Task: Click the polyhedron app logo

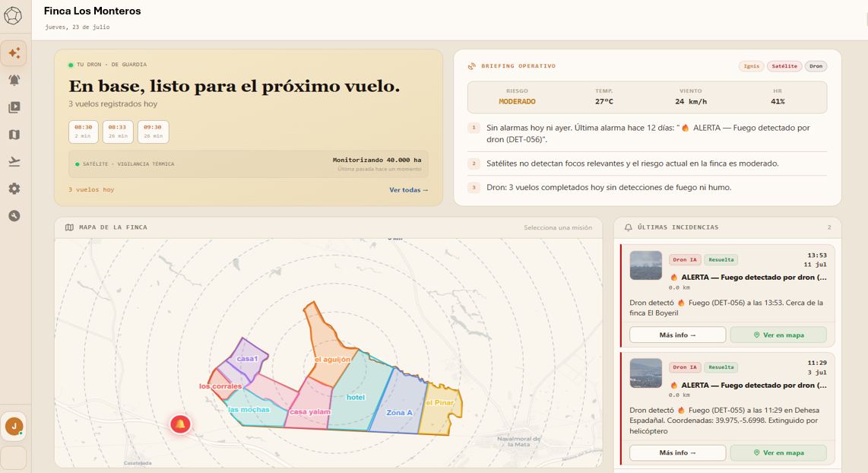Action: tap(13, 15)
